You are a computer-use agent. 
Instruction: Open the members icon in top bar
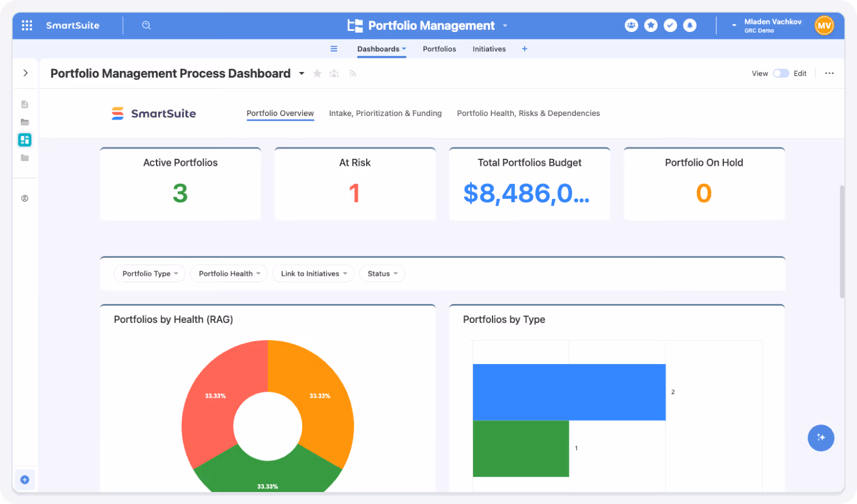tap(631, 25)
